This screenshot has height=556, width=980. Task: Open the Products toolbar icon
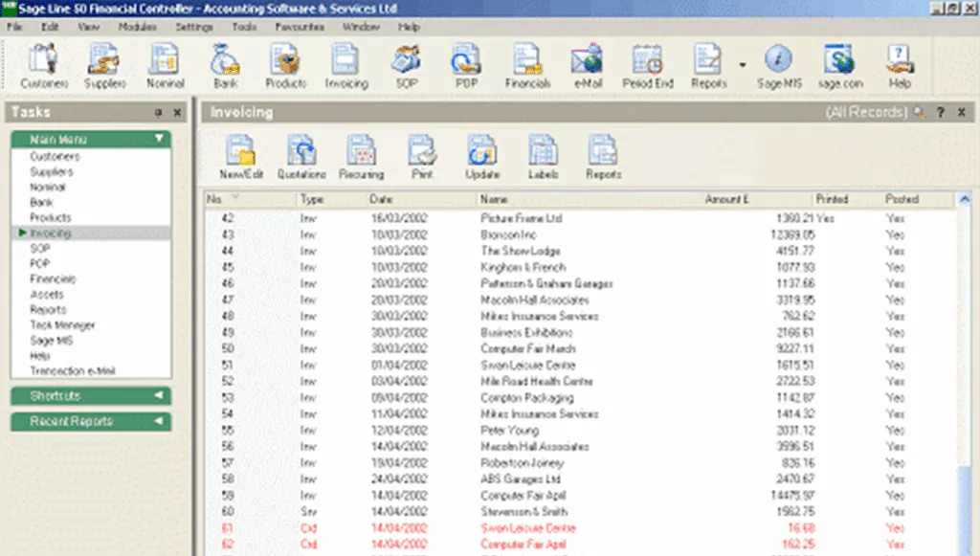click(x=285, y=66)
